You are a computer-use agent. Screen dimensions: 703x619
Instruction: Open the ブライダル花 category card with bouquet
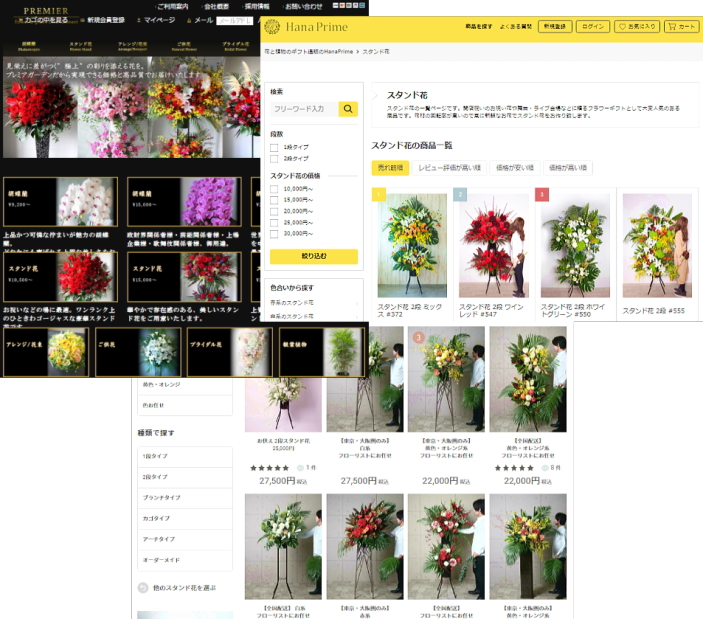230,352
